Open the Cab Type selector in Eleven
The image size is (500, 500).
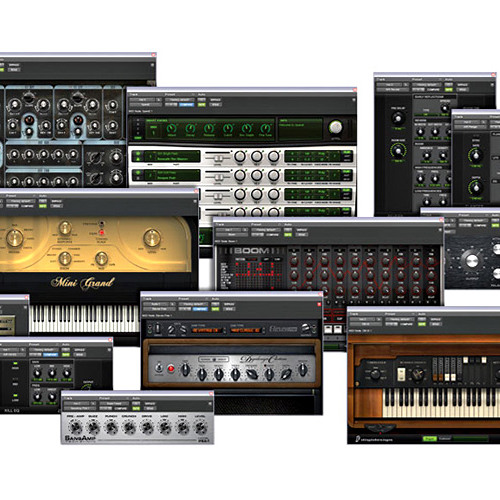[245, 330]
